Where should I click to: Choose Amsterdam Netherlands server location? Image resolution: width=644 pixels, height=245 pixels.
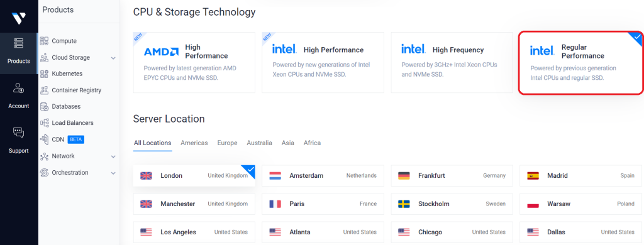pos(323,176)
